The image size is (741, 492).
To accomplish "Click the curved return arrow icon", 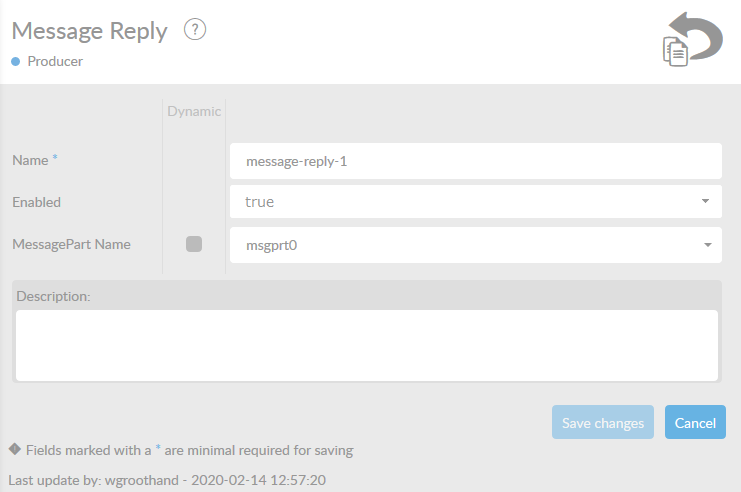I will (x=698, y=37).
